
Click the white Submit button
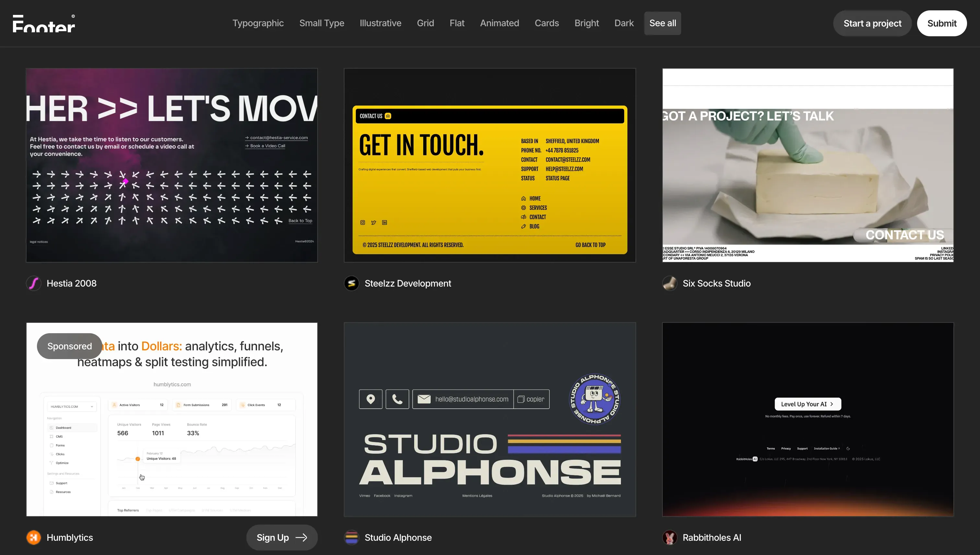tap(941, 23)
